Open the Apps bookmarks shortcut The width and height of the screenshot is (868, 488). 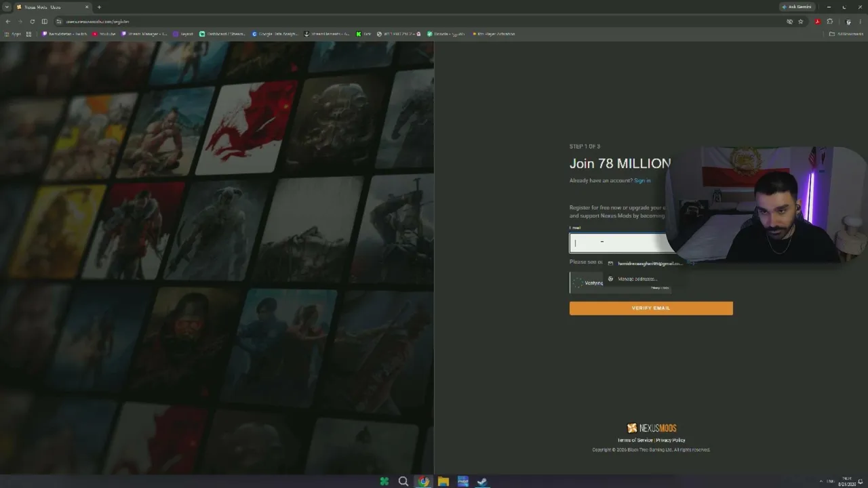(13, 34)
